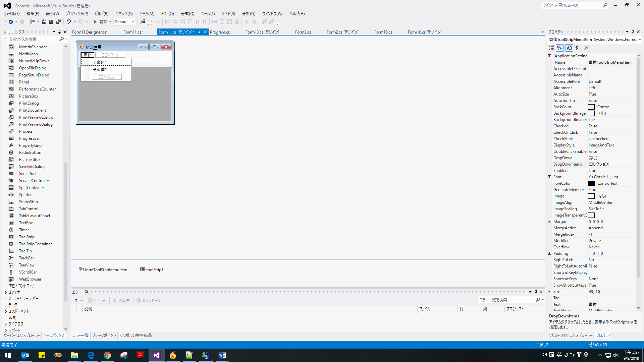Viewport: 644px width, 362px height.
Task: Toggle Enabled property to False
Action: [x=610, y=170]
